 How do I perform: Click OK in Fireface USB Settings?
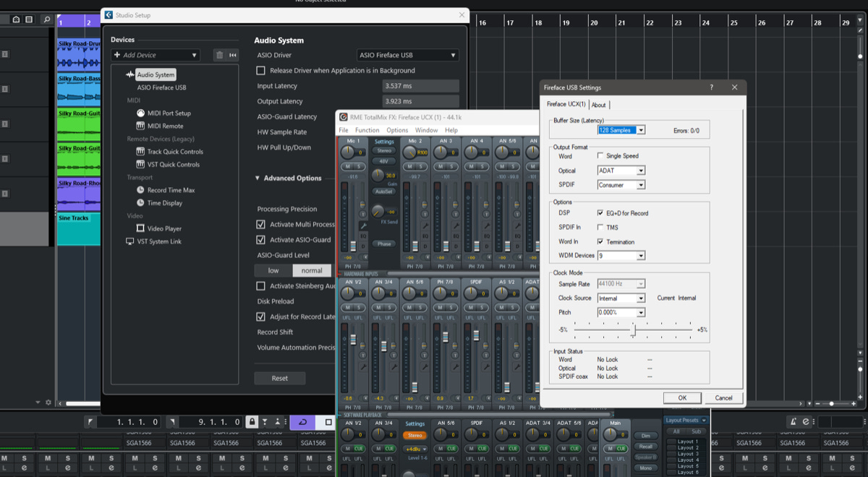[x=681, y=397]
